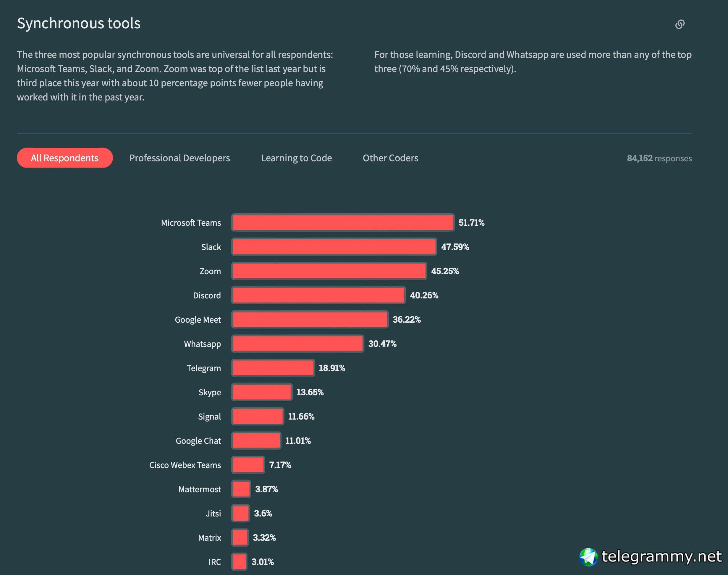Viewport: 728px width, 575px height.
Task: Click the Discord bar
Action: click(x=318, y=295)
